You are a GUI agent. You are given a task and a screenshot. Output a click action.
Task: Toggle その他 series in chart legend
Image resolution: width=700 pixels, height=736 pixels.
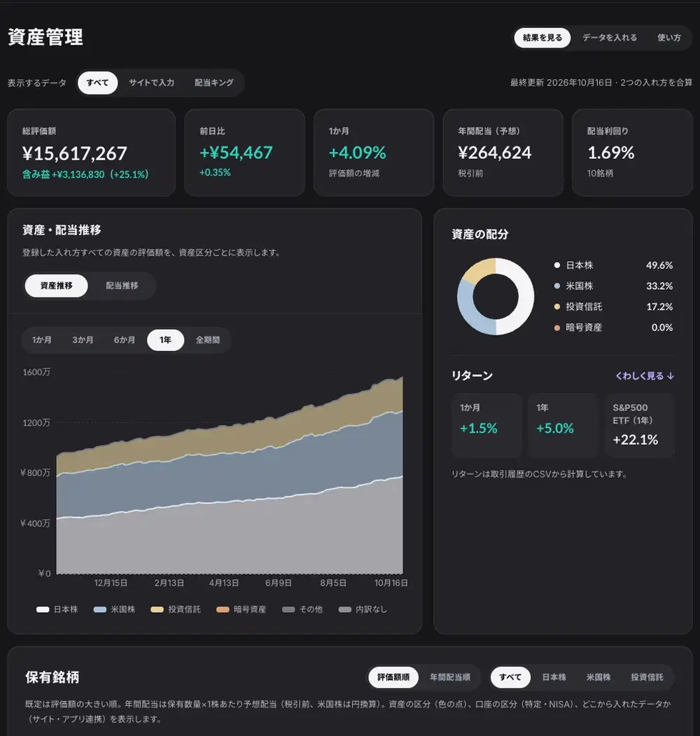coord(302,609)
